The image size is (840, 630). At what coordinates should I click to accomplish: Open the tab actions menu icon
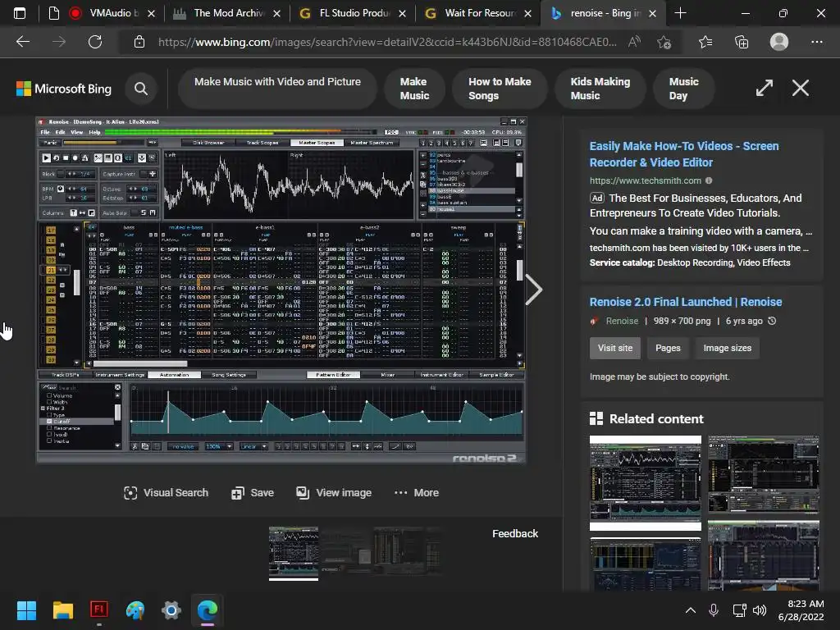(20, 13)
